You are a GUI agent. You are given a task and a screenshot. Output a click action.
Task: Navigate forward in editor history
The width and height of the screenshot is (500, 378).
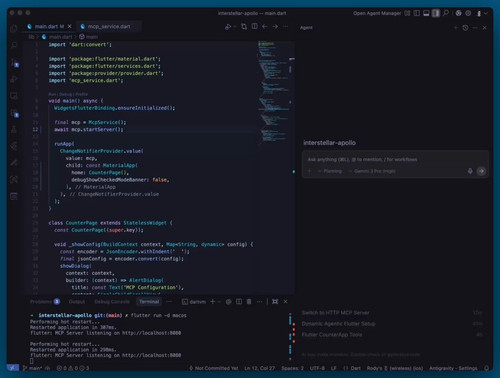tap(275, 26)
